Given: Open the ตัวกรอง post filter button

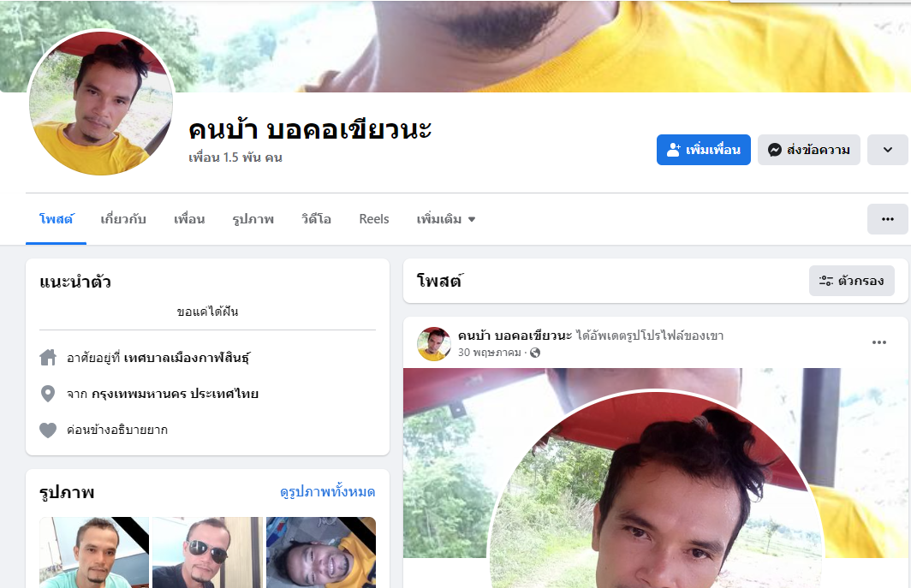Looking at the screenshot, I should point(852,282).
